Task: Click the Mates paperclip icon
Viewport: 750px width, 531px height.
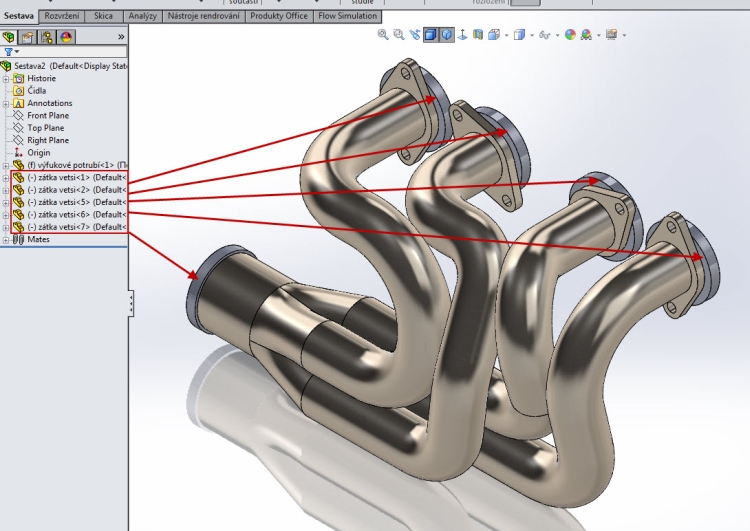Action: click(18, 240)
